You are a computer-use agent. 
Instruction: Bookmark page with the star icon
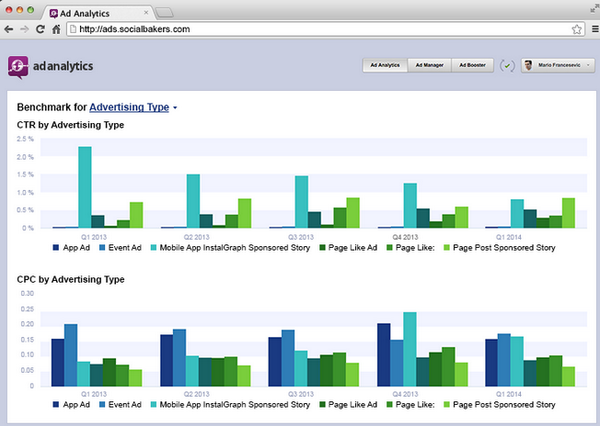tap(577, 29)
